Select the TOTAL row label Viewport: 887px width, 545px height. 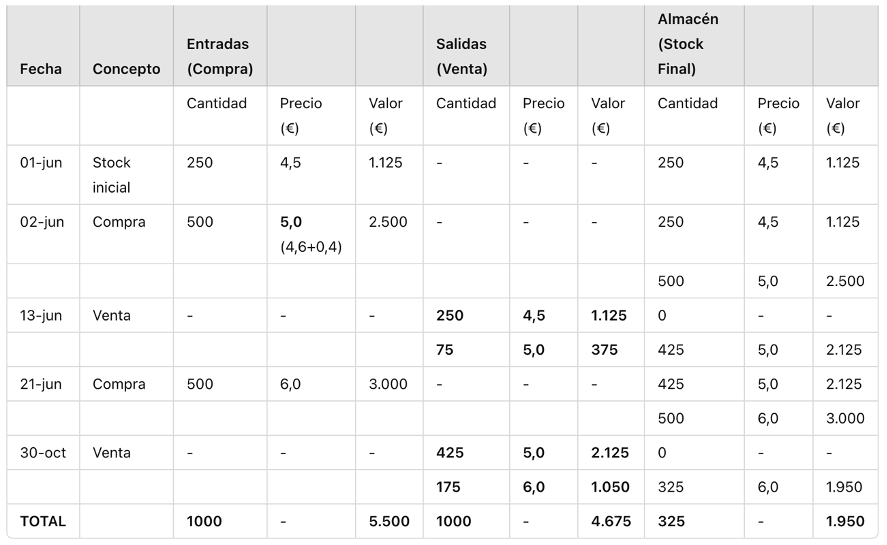coord(43,521)
